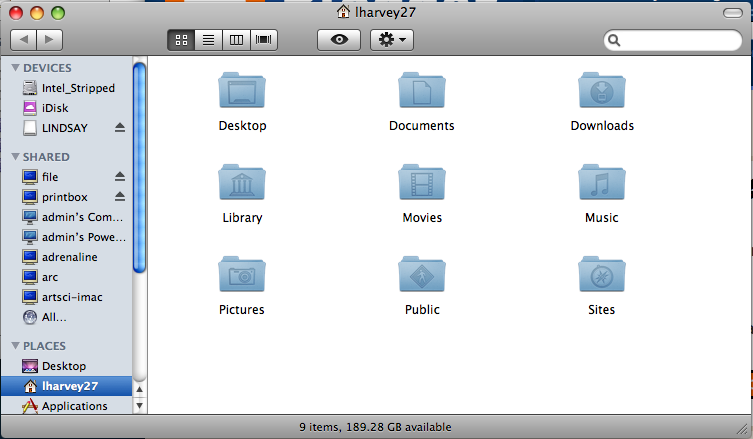Switch to icon view mode
The width and height of the screenshot is (753, 439).
(x=182, y=40)
